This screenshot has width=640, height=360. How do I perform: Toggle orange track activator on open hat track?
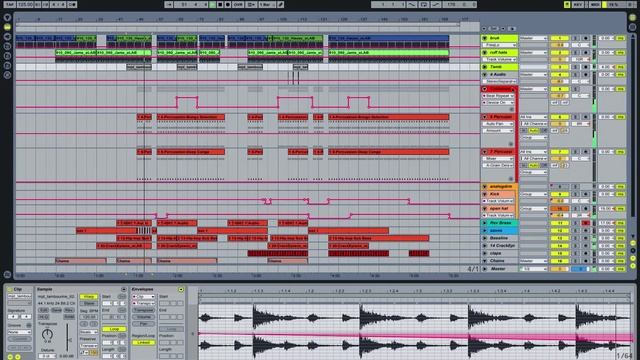pos(560,209)
